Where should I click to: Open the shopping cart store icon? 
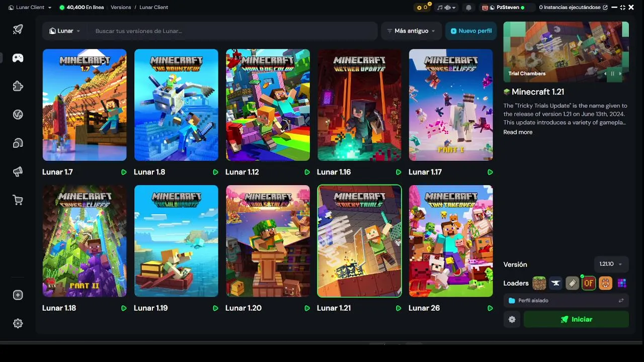coord(18,201)
